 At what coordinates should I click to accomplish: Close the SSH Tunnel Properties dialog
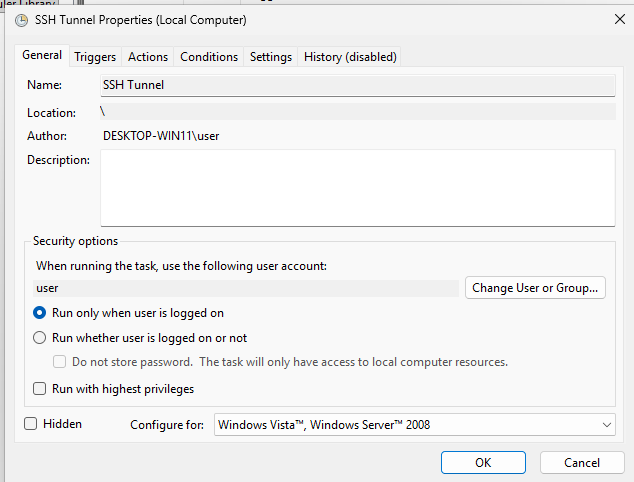[611, 20]
